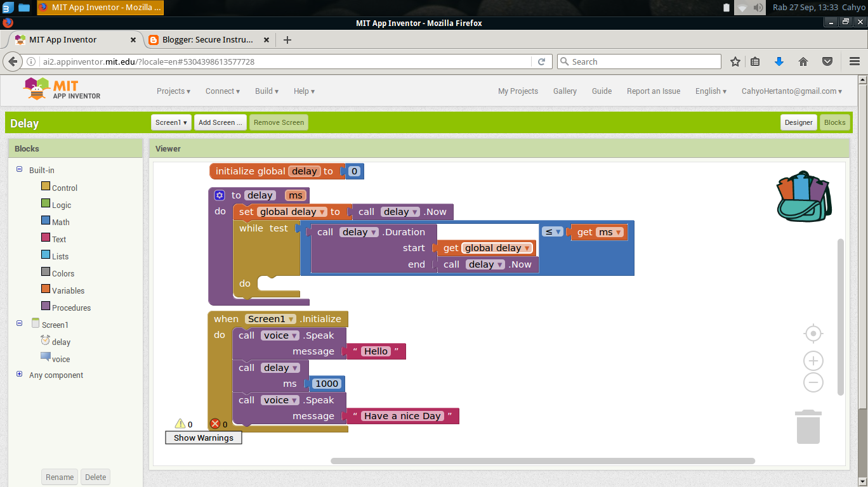Zoom in on blocks using the plus icon
Screen dimensions: 868x487
click(813, 360)
